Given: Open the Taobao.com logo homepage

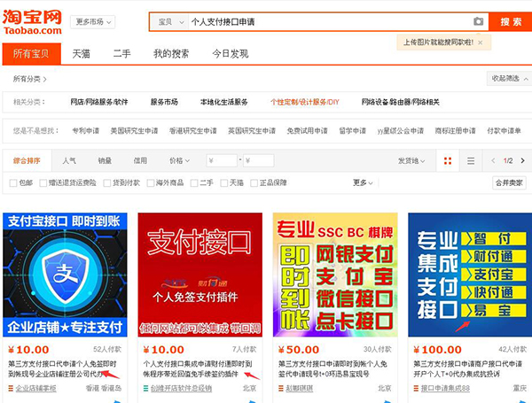Looking at the screenshot, I should tap(32, 22).
